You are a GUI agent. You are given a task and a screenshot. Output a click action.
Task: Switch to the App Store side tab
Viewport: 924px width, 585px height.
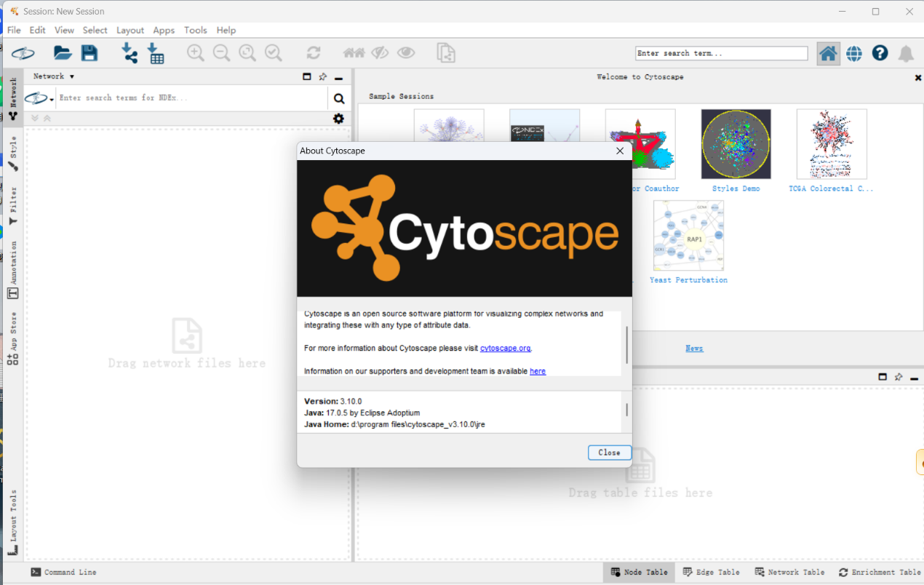13,338
